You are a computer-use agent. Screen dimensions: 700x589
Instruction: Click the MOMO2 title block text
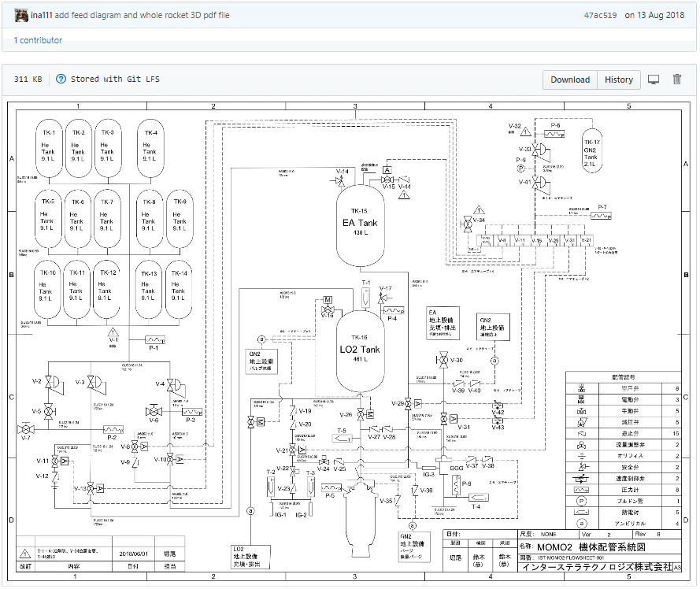click(591, 547)
